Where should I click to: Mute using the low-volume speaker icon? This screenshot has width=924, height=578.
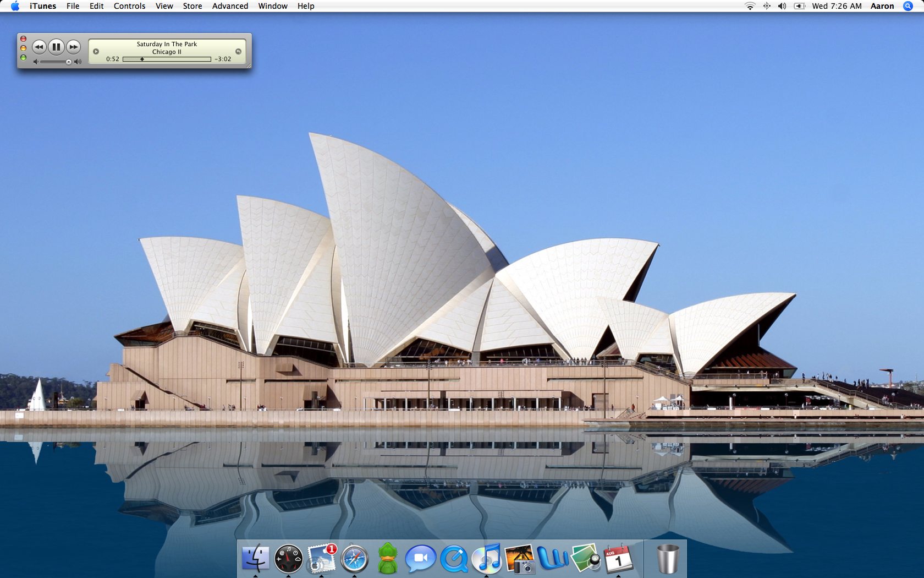point(36,62)
